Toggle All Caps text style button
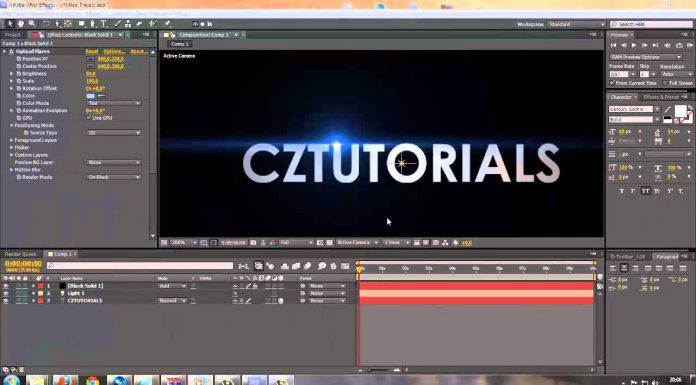This screenshot has width=696, height=385. point(645,191)
